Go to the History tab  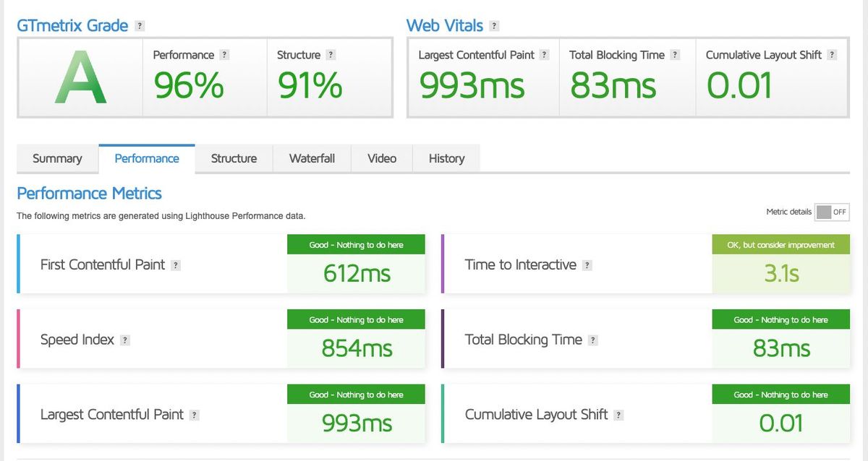coord(446,159)
